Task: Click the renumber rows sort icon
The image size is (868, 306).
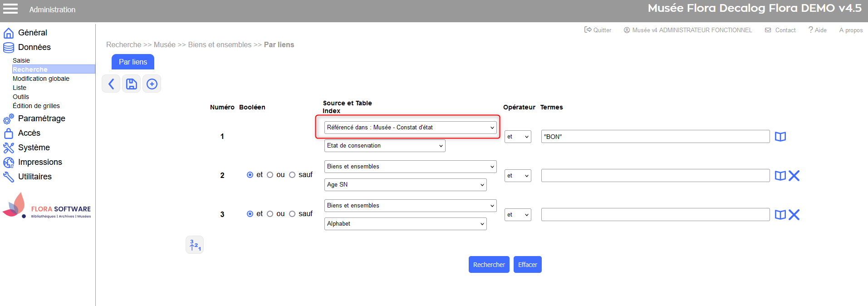Action: [195, 245]
